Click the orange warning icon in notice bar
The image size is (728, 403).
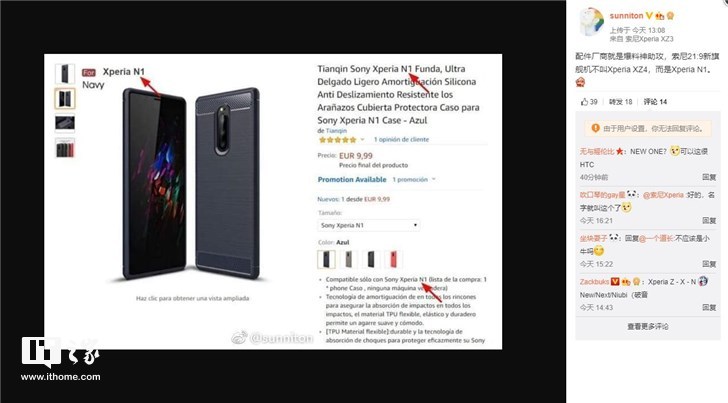pos(595,128)
